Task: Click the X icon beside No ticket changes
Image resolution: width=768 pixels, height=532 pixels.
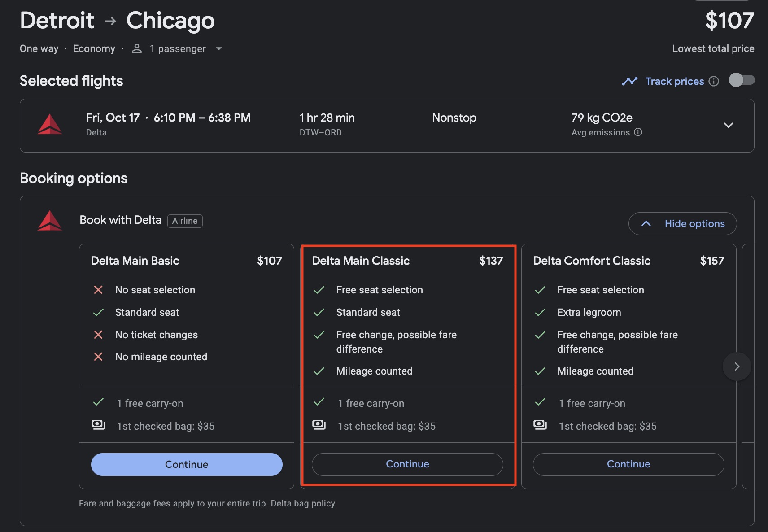Action: coord(98,335)
